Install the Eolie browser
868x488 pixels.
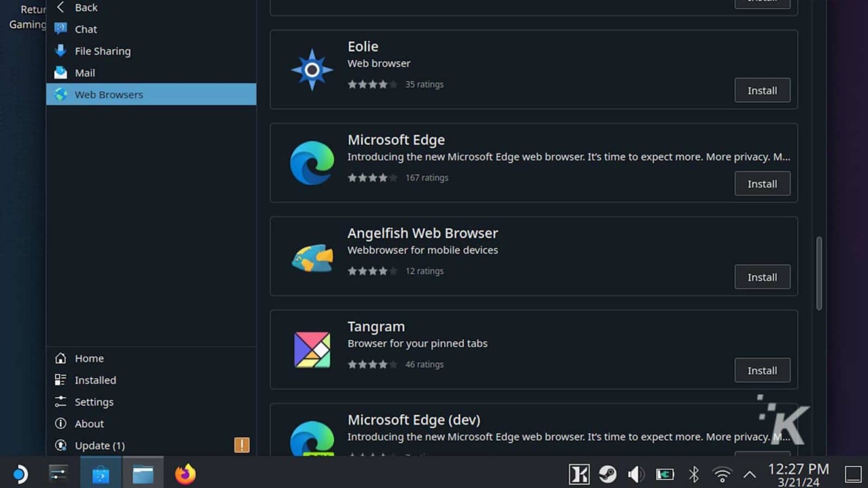pyautogui.click(x=762, y=91)
